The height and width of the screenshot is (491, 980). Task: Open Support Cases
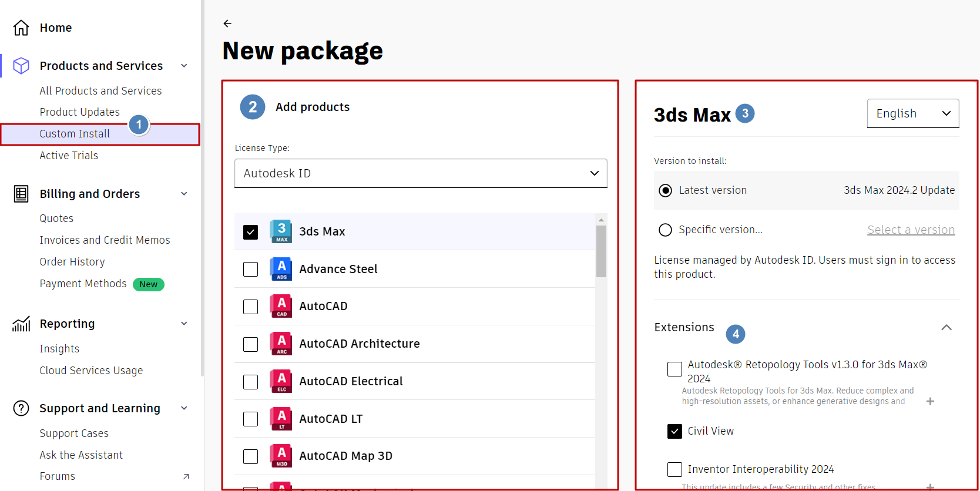[x=74, y=433]
